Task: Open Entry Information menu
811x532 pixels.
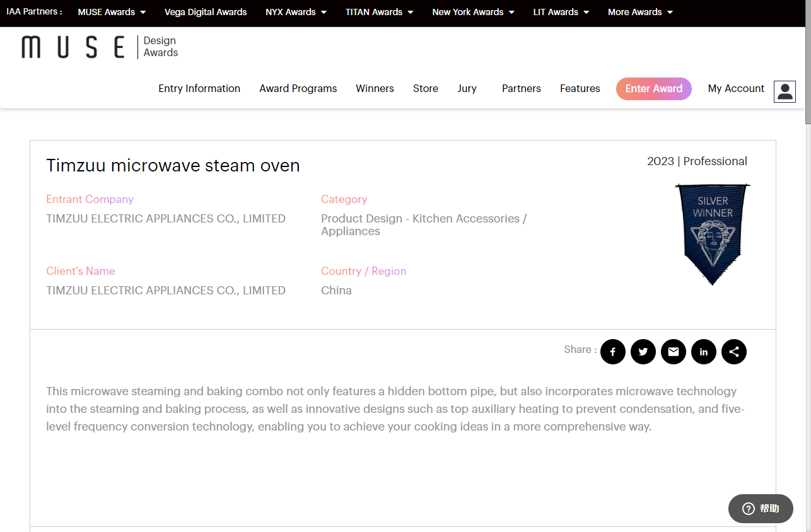Action: (199, 88)
